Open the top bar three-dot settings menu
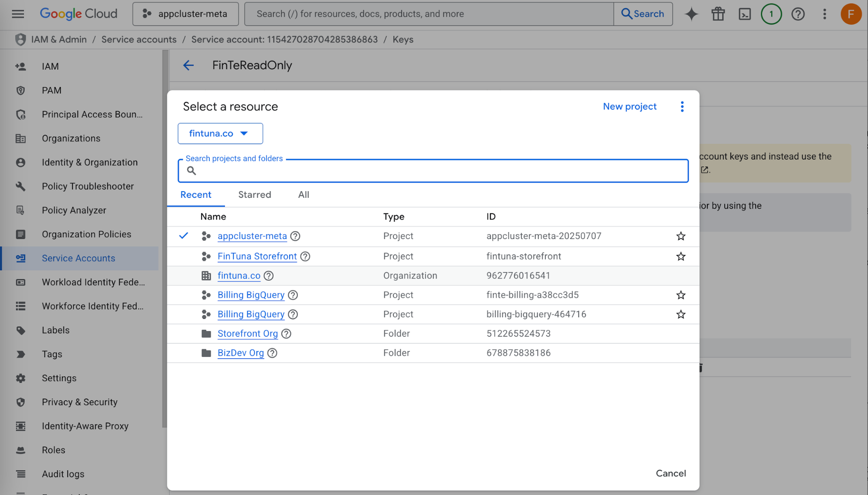 click(824, 14)
